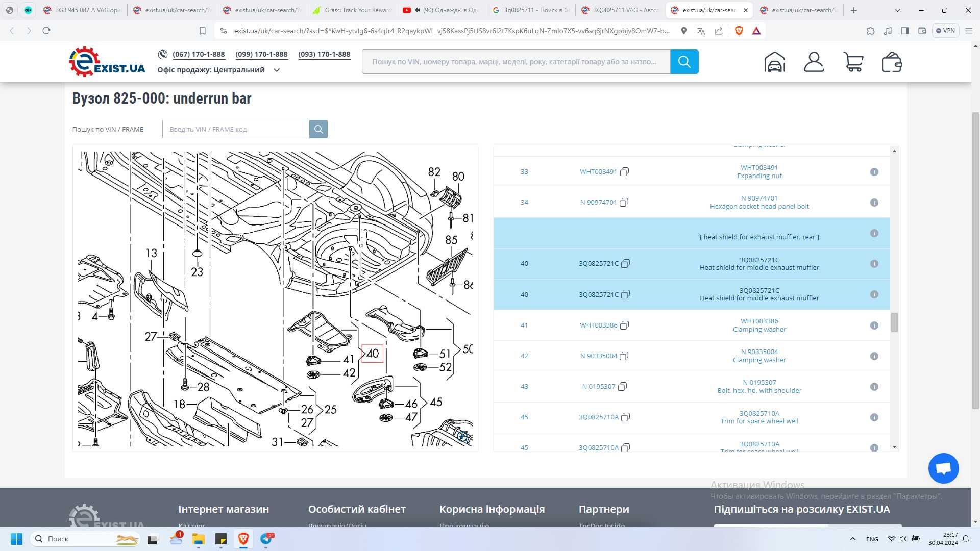The height and width of the screenshot is (551, 980).
Task: Open browser extensions puzzle icon
Action: [870, 31]
